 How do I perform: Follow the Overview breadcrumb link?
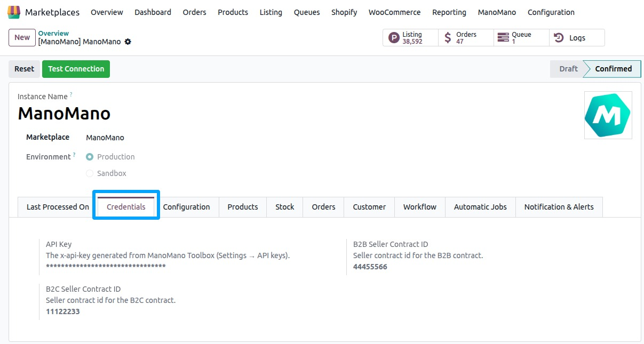click(x=53, y=33)
